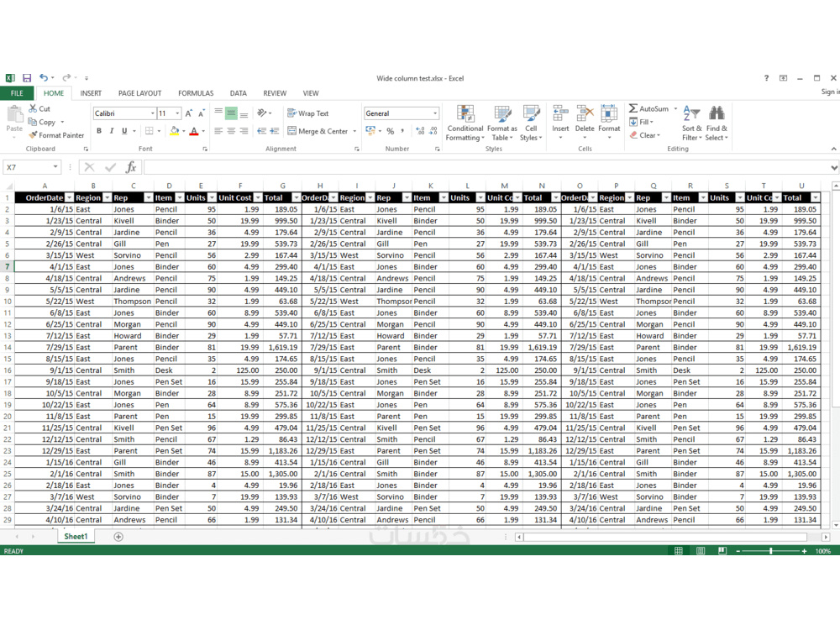This screenshot has width=840, height=630.
Task: Open the FILE tab
Action: click(17, 93)
